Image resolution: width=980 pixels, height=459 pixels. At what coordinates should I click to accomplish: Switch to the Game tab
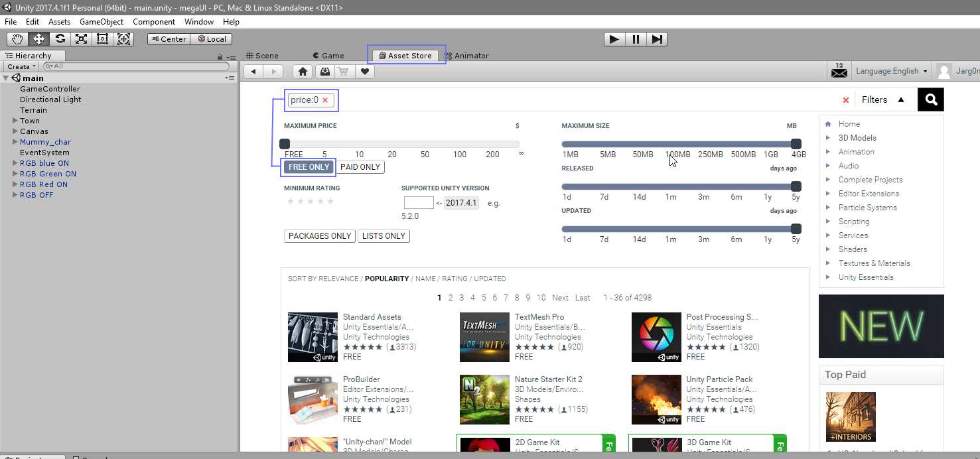[x=328, y=56]
